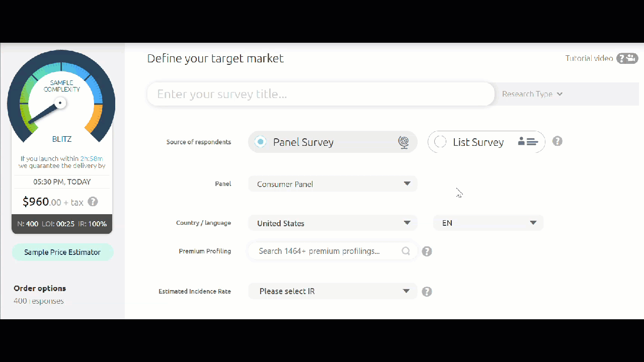The height and width of the screenshot is (362, 644).
Task: Open help icon next to List Survey
Action: coord(557,141)
